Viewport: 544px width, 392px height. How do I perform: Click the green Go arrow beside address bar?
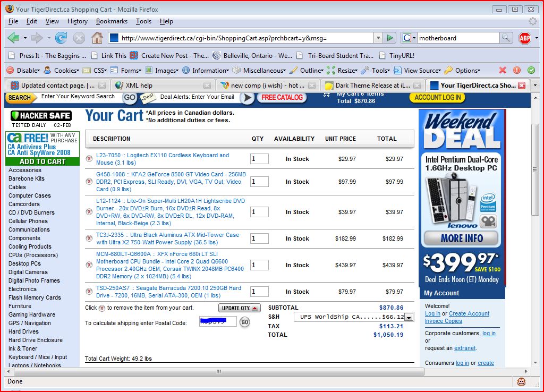[390, 38]
